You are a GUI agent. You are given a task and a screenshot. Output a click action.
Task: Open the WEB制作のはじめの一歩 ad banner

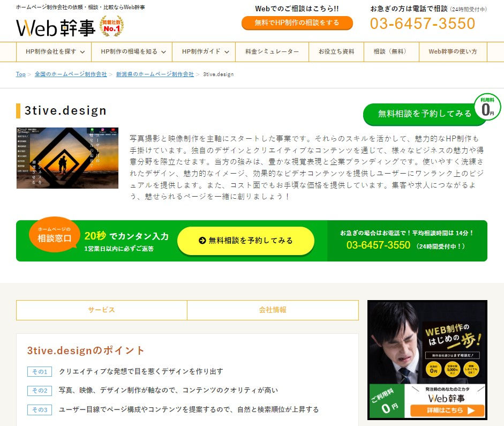pos(427,360)
